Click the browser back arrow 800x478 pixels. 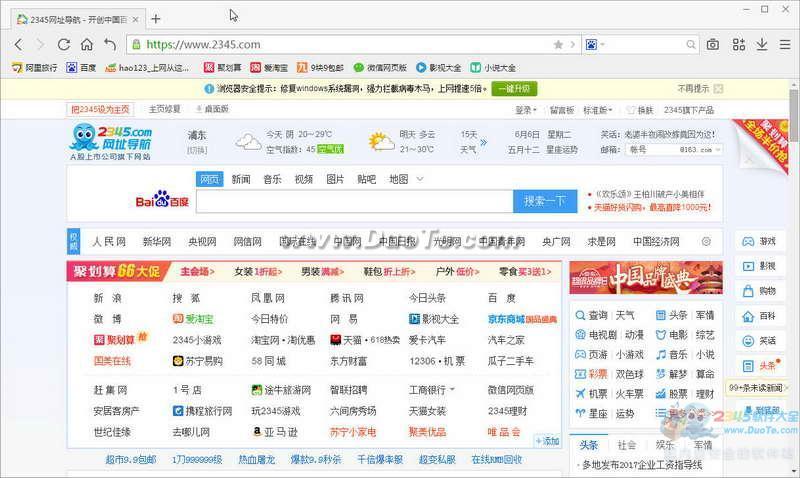click(x=18, y=45)
